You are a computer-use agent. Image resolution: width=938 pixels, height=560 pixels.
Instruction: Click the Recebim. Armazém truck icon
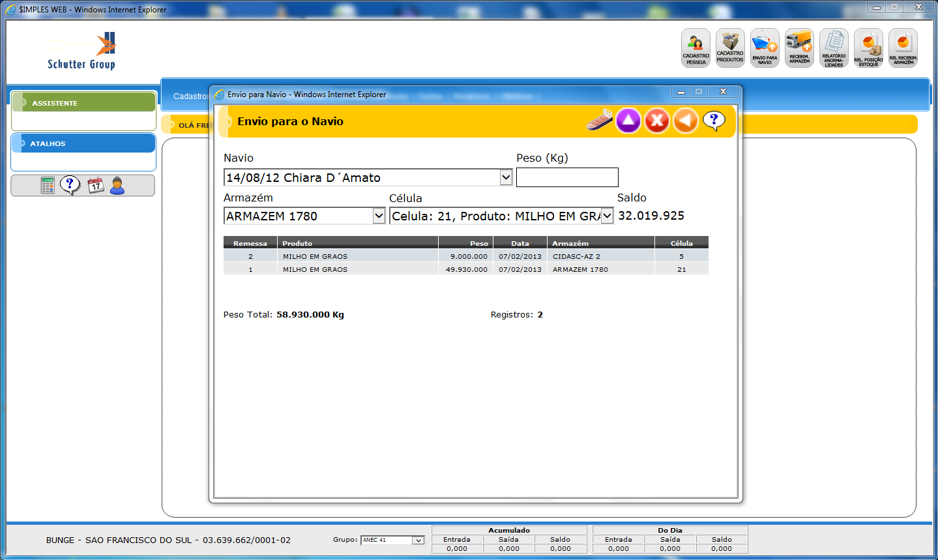799,48
